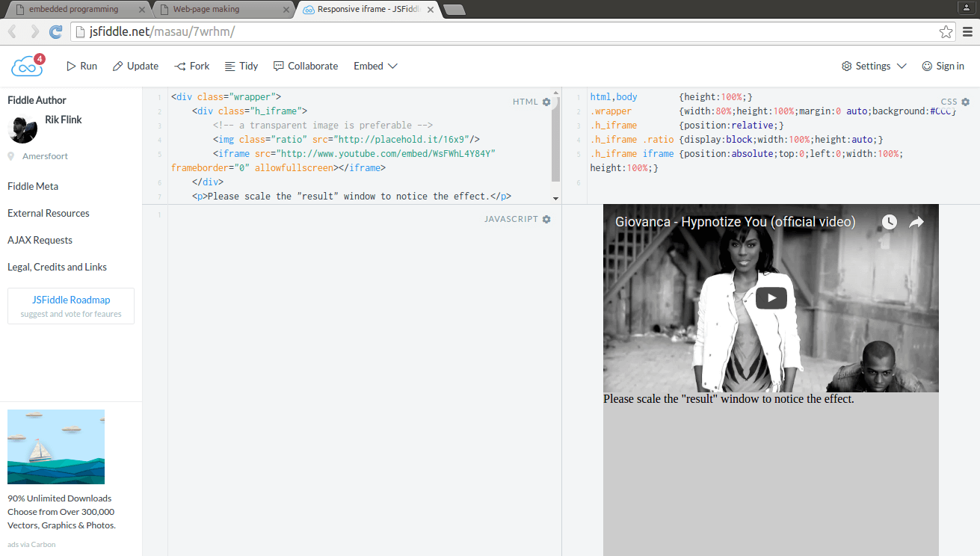Switch to embedded programming tab
980x556 pixels.
76,9
